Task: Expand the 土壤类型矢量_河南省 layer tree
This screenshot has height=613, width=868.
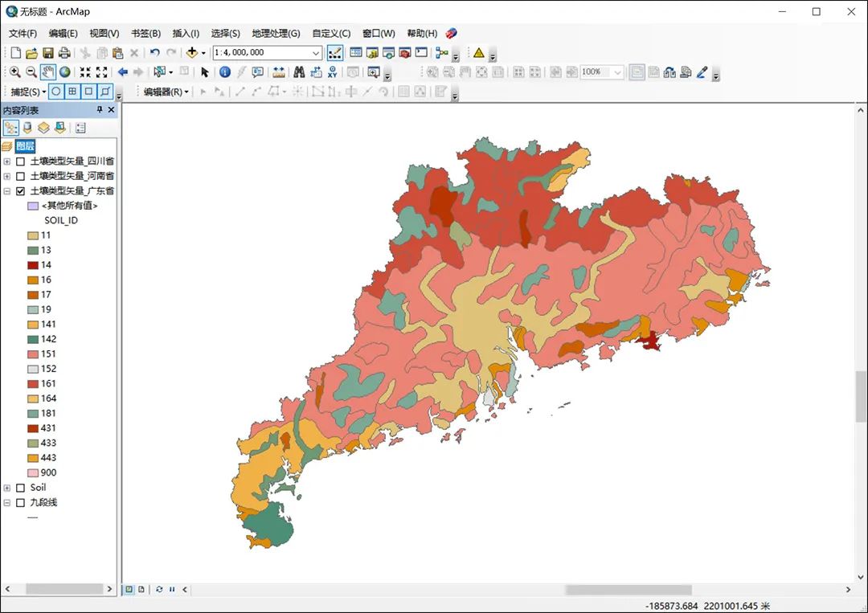Action: [6, 177]
